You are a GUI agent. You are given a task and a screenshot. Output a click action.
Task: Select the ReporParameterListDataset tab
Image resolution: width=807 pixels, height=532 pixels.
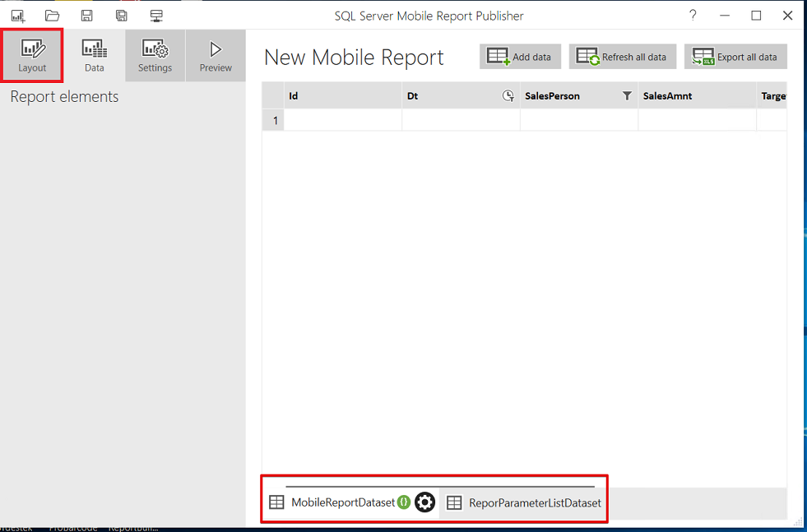click(524, 502)
